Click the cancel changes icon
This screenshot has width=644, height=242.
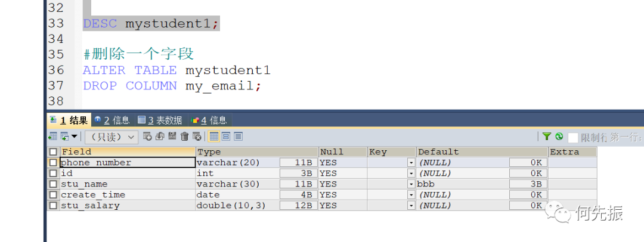coord(197,136)
